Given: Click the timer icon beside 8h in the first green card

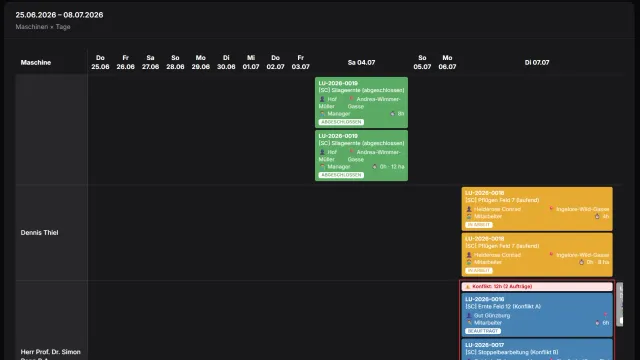Looking at the screenshot, I should coord(393,114).
